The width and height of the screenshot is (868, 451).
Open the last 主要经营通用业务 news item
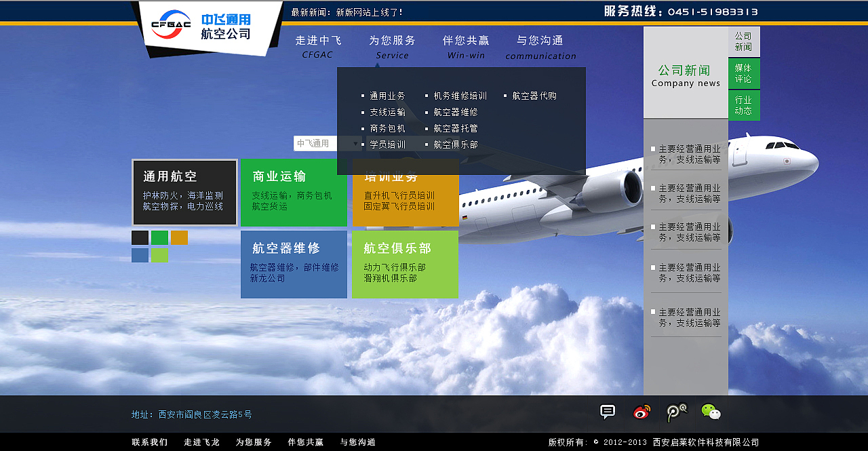pyautogui.click(x=686, y=317)
